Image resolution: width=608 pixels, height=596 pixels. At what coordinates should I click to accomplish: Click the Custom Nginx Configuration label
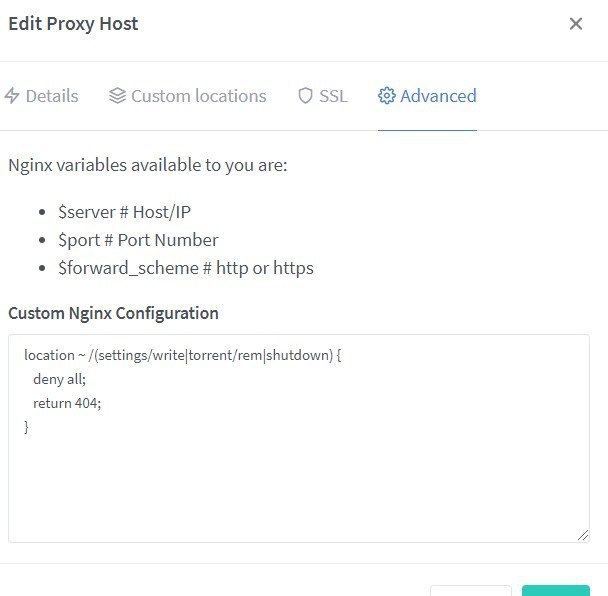[113, 313]
